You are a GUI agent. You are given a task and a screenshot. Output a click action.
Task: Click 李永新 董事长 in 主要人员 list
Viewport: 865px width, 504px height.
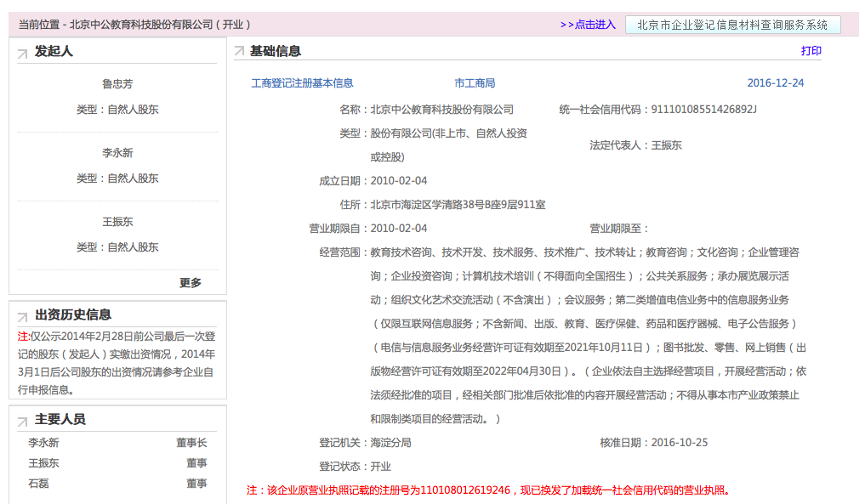point(43,443)
